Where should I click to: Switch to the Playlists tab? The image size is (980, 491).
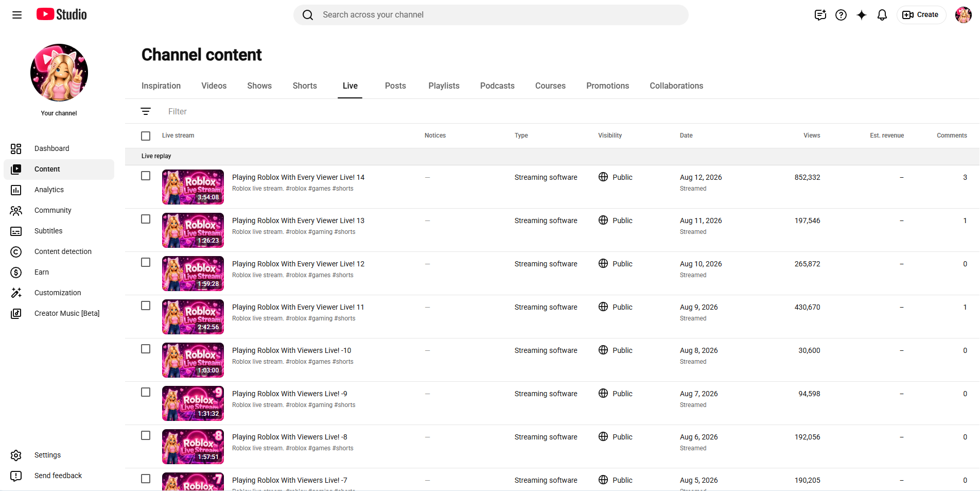(x=444, y=86)
